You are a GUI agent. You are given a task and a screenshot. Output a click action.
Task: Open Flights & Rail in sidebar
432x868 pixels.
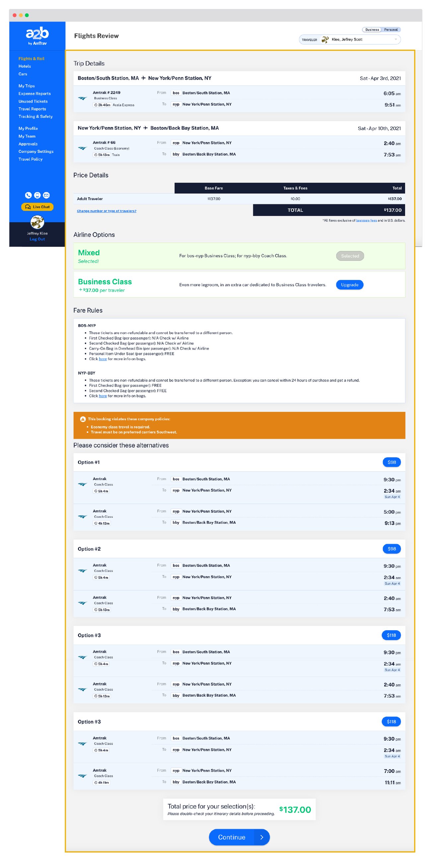pos(31,59)
